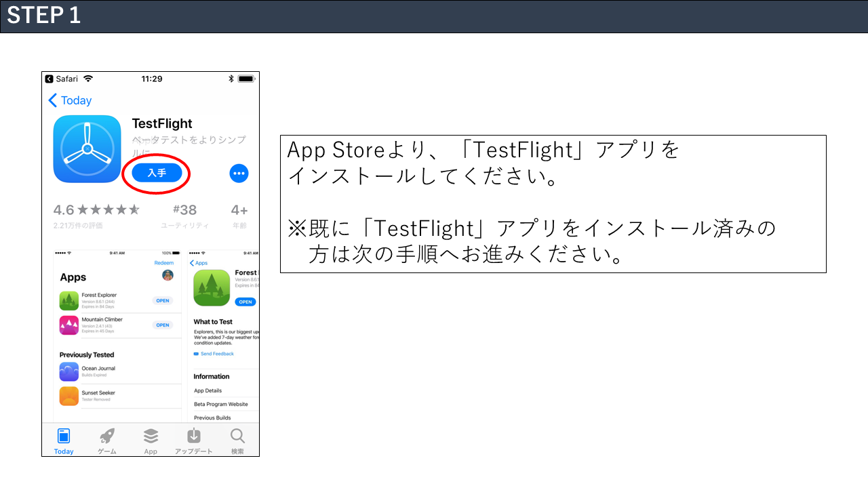
Task: Click the TestFlight app title text
Action: pyautogui.click(x=162, y=123)
